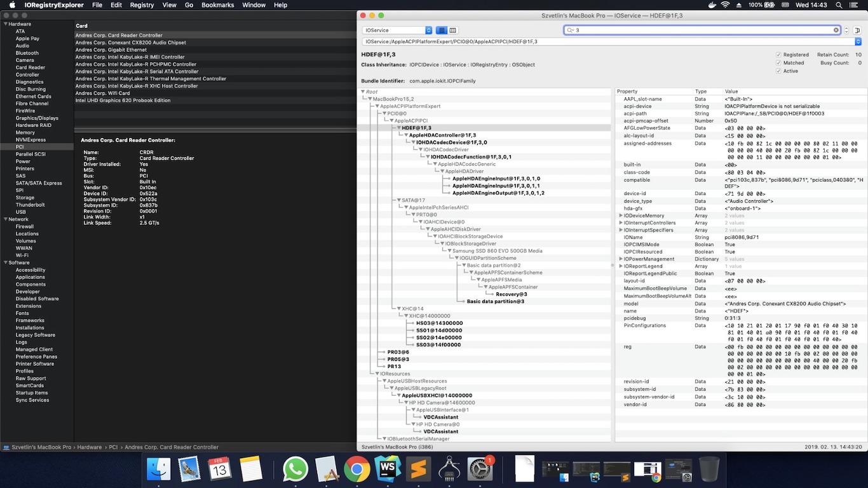
Task: Select the PinConfigurations property row
Action: coord(741,332)
